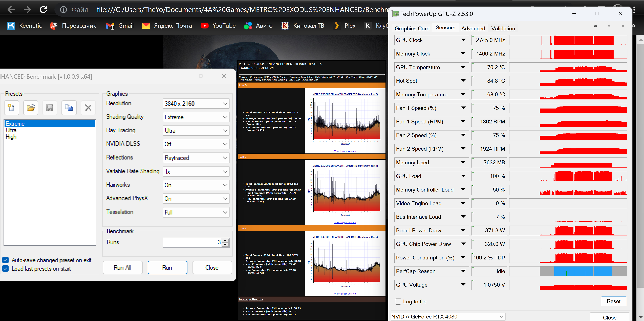The width and height of the screenshot is (644, 321).
Task: Toggle Auto-save changed preset on exit
Action: pos(6,260)
